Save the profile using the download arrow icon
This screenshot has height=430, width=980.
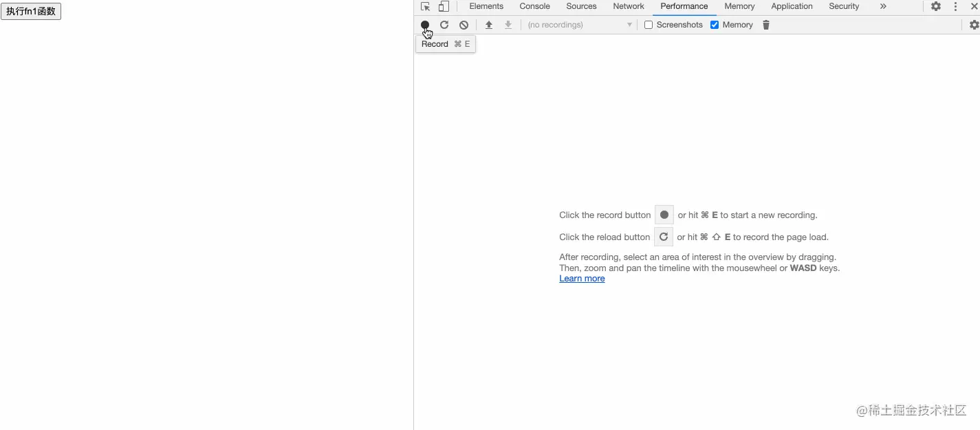(508, 25)
